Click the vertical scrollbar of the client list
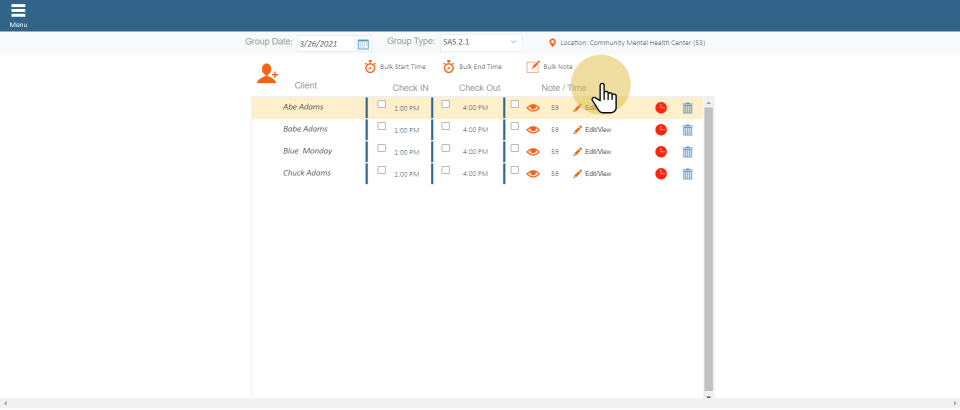The height and width of the screenshot is (410, 960). (709, 250)
